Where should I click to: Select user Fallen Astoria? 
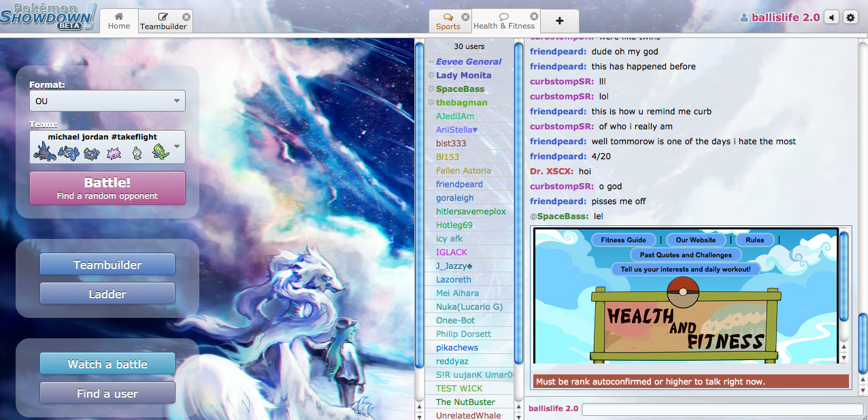coord(469,171)
